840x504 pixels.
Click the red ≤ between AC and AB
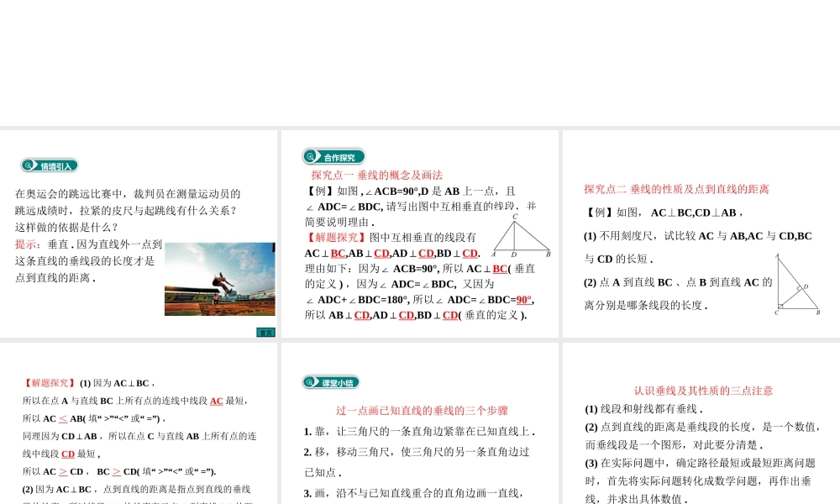[63, 419]
